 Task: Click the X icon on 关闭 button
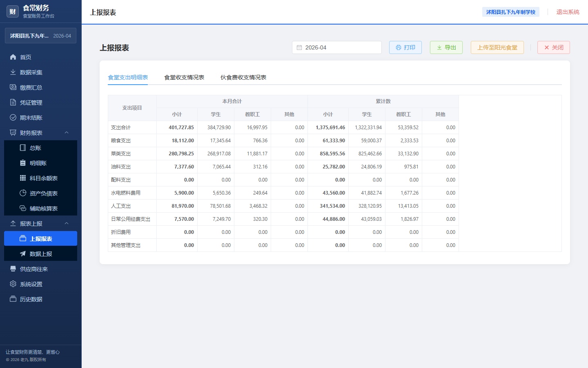547,47
